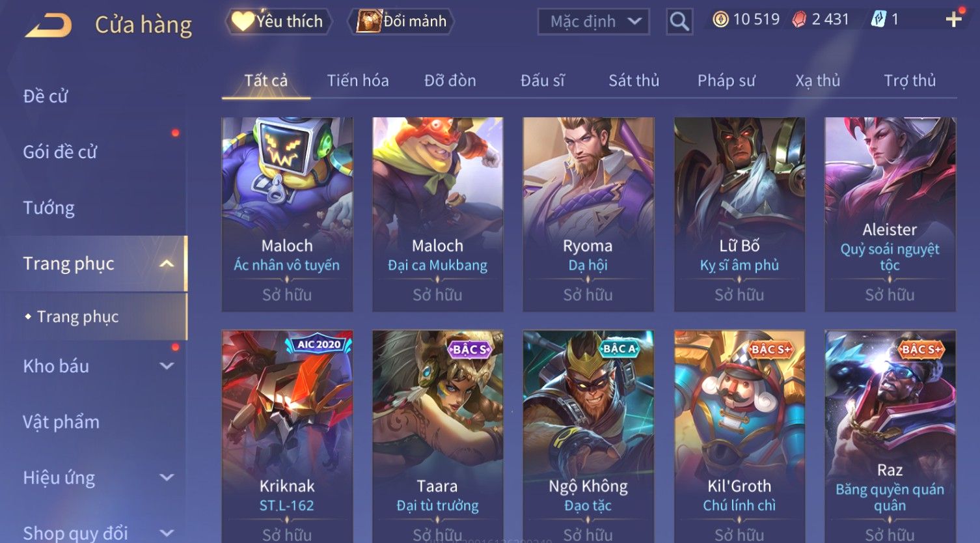The height and width of the screenshot is (543, 980).
Task: Open Gói đề cử sidebar entry
Action: 60,152
